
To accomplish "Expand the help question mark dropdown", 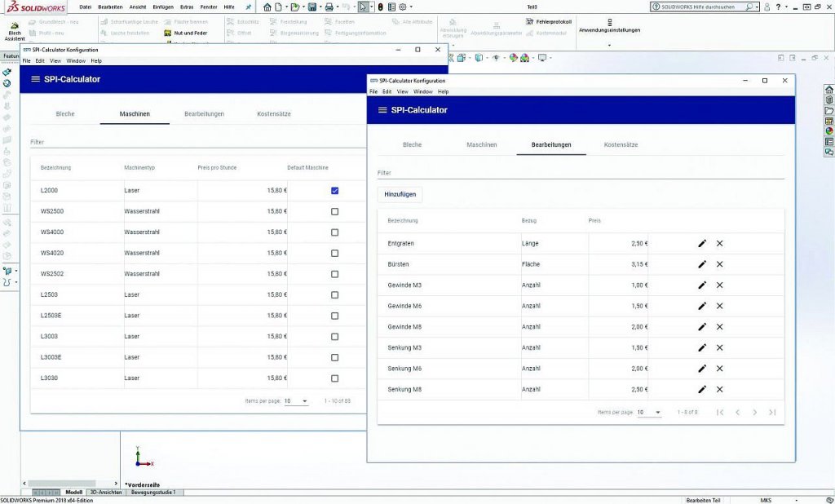I will pos(786,7).
